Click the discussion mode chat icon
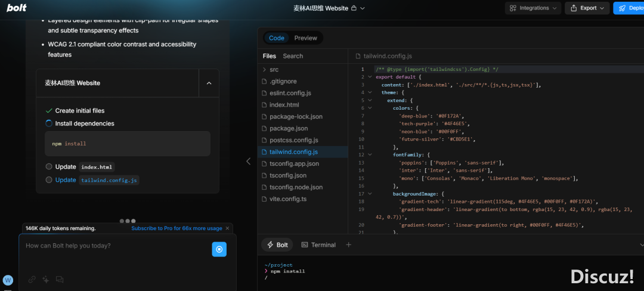The height and width of the screenshot is (291, 644). (x=60, y=280)
